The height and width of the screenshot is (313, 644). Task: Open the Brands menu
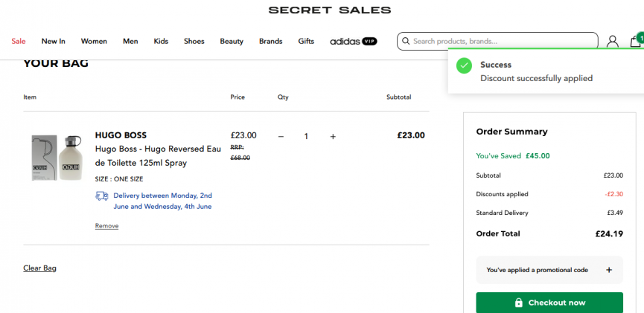point(270,42)
